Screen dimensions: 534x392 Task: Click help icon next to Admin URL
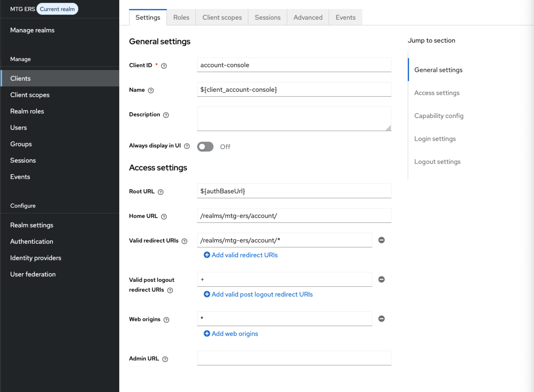point(165,359)
